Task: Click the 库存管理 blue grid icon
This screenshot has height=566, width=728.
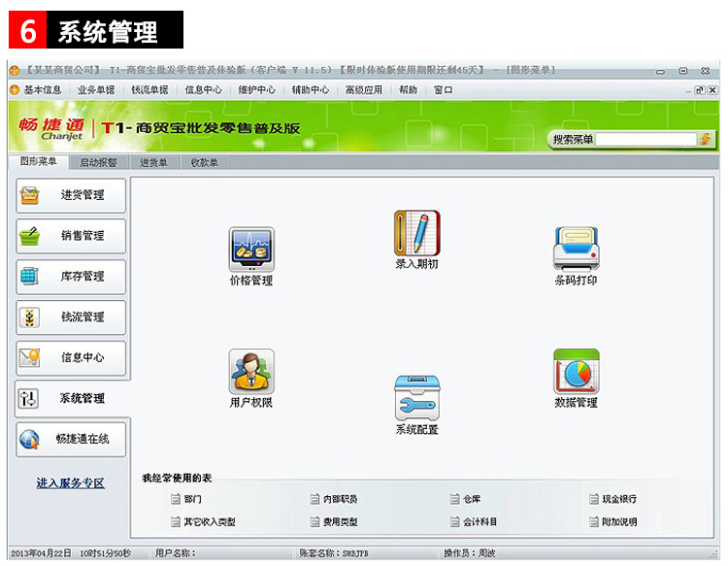Action: 30,277
